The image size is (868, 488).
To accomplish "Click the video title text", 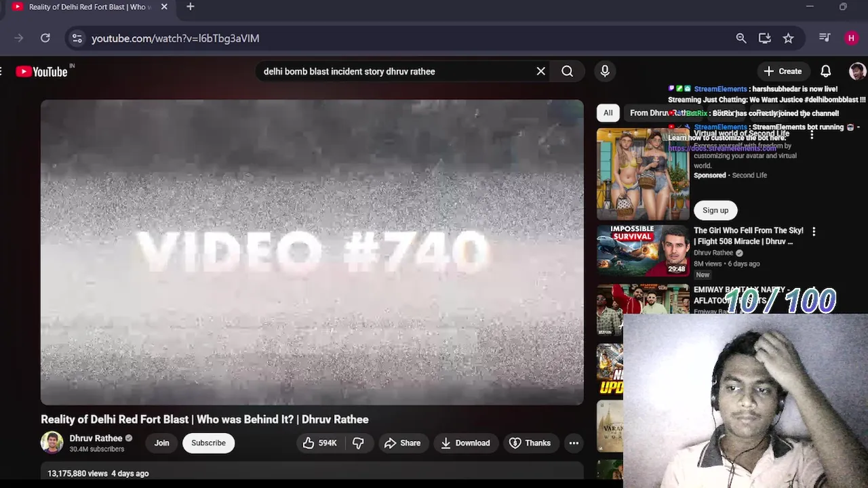I will pyautogui.click(x=205, y=420).
